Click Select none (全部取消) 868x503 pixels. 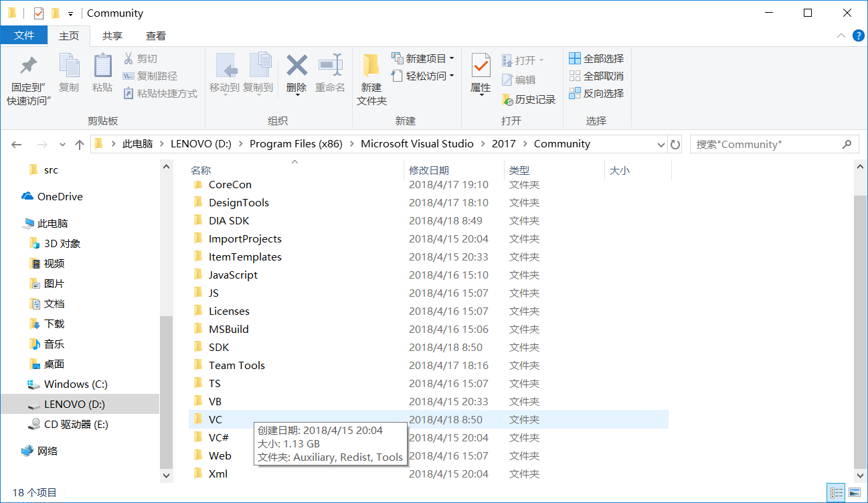[596, 76]
